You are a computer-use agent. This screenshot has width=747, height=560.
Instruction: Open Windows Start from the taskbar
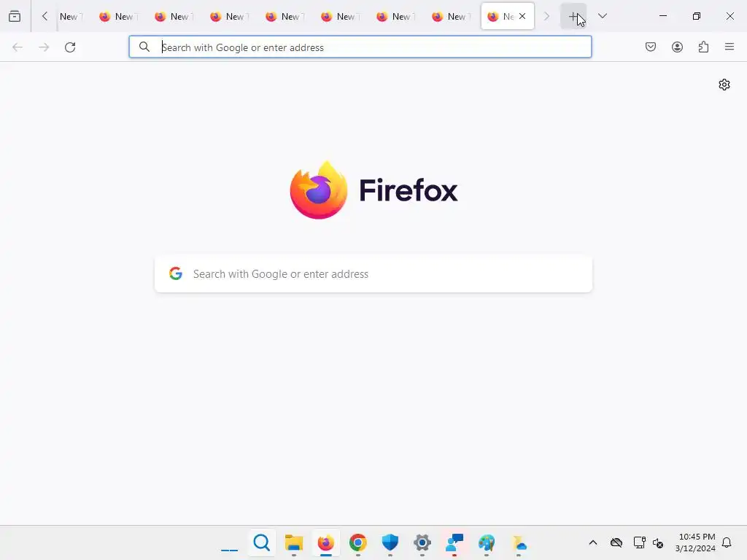(x=229, y=542)
